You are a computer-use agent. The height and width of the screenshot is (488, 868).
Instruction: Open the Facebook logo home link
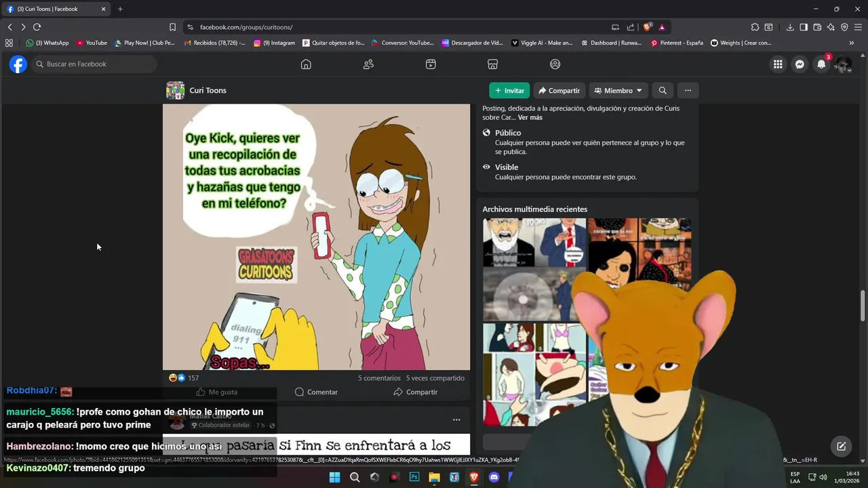pyautogui.click(x=18, y=64)
